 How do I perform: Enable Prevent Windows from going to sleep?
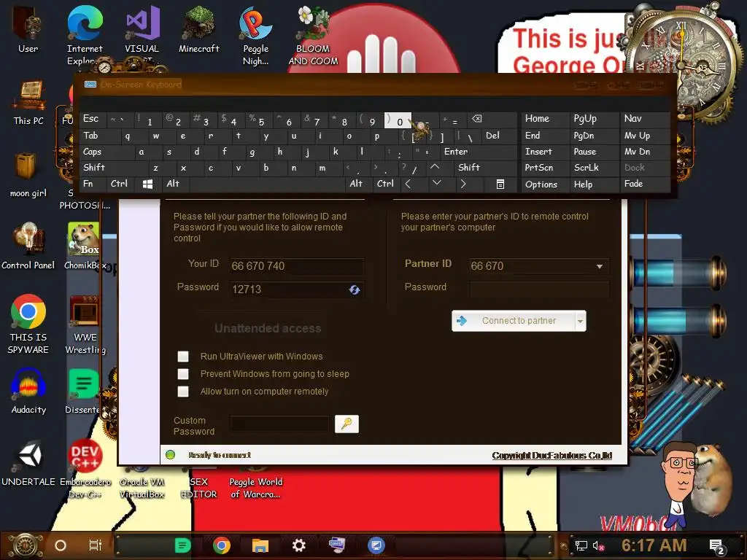(183, 374)
